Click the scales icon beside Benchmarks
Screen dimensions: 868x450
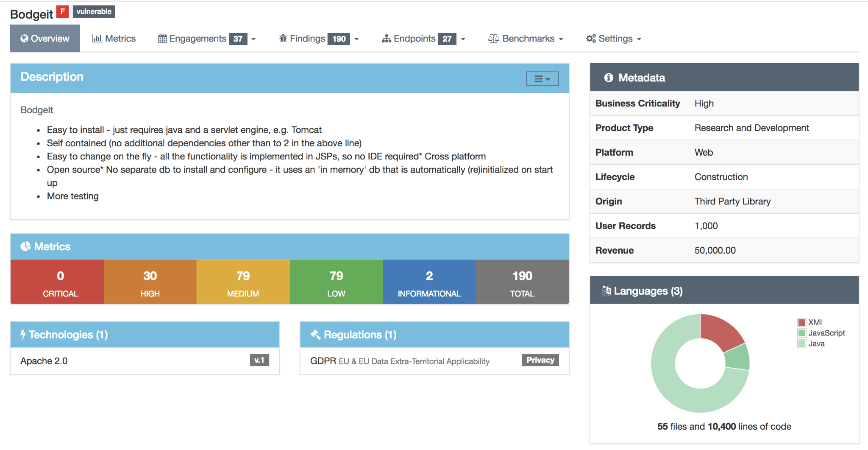click(x=493, y=38)
